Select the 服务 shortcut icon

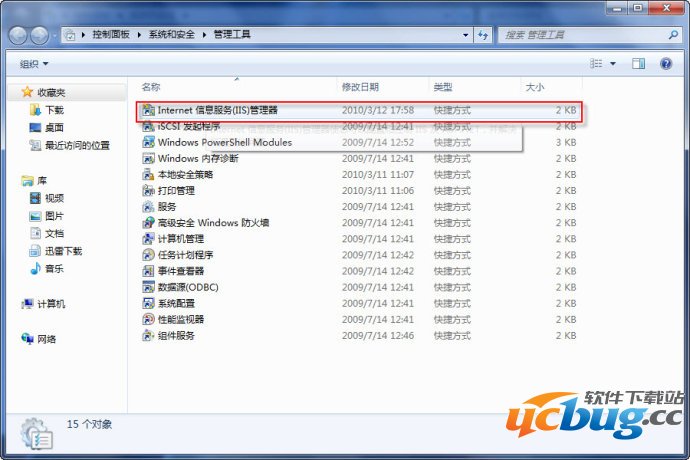(x=148, y=207)
